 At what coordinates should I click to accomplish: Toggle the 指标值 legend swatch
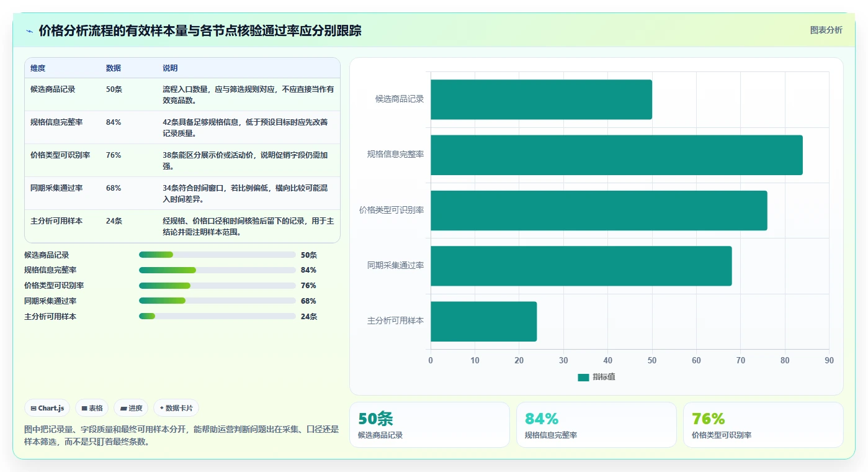coord(583,377)
